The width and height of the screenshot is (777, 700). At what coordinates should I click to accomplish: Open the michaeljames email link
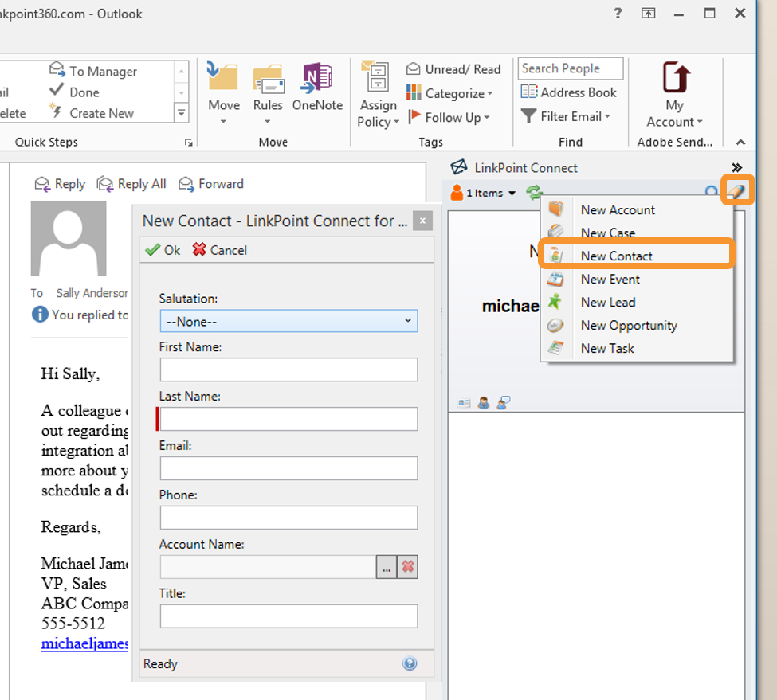point(84,643)
